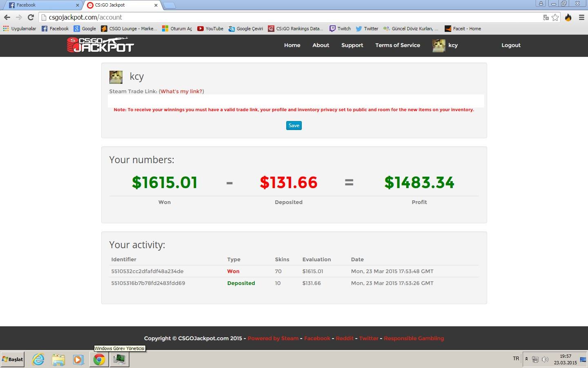
Task: Open the About page
Action: [x=321, y=45]
